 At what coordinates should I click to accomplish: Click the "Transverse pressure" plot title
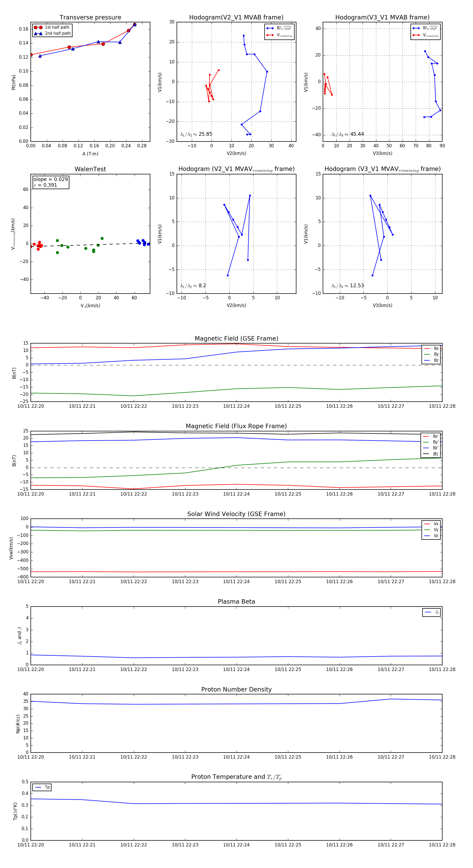pyautogui.click(x=90, y=18)
